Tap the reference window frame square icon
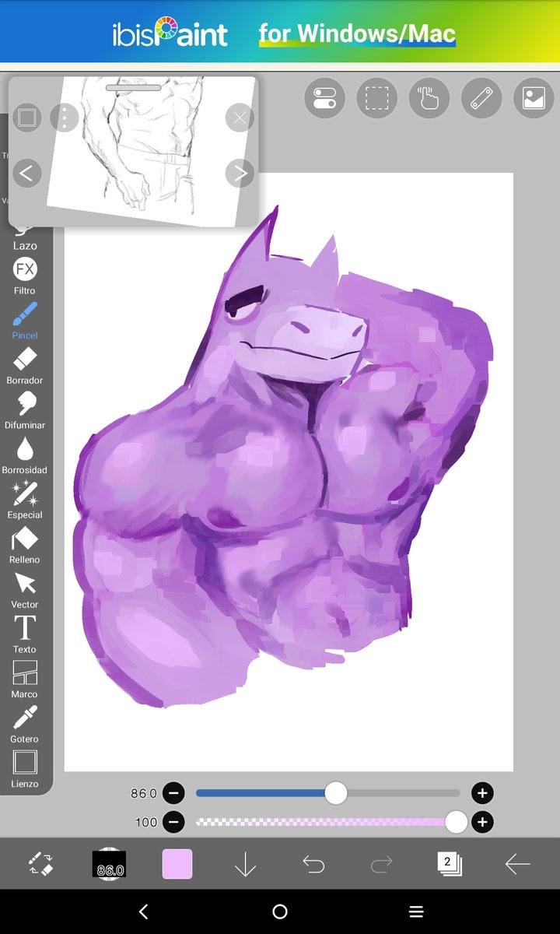The height and width of the screenshot is (934, 560). [26, 118]
